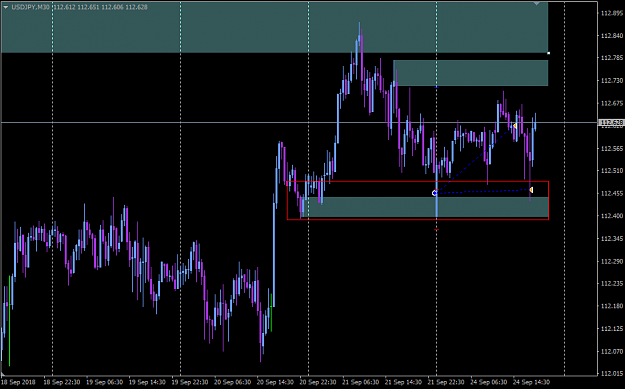The height and width of the screenshot is (389, 625).
Task: Click the 18 Sep 2018 date label
Action: 19,382
